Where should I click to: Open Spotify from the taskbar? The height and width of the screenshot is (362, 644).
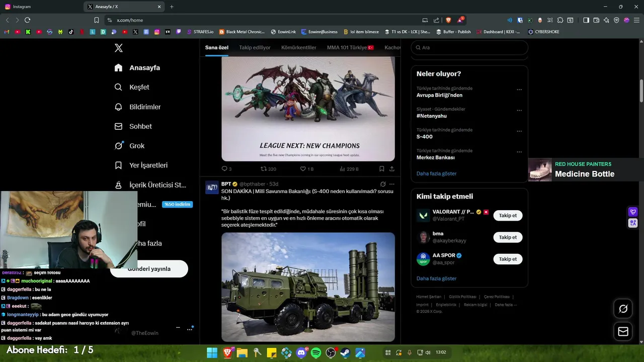316,352
